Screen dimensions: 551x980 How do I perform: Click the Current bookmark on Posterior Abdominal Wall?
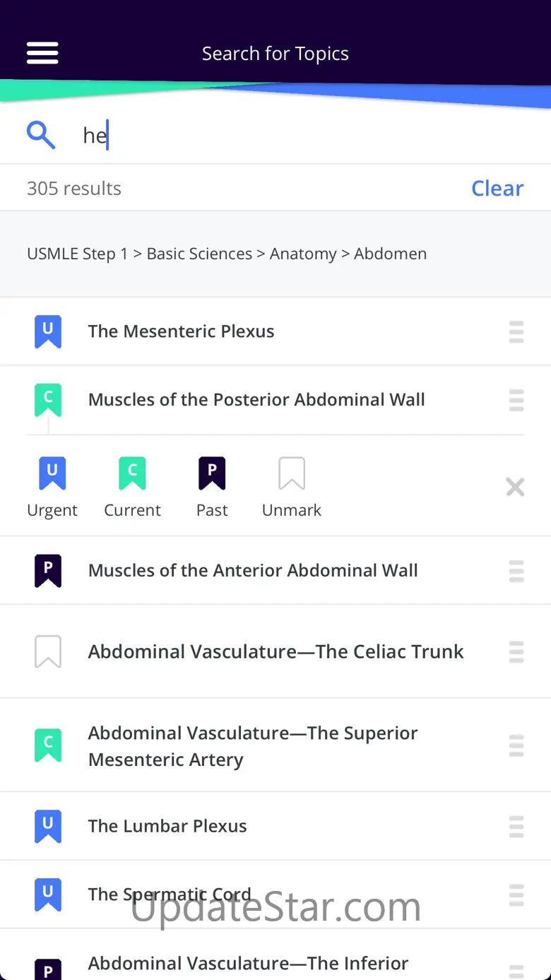point(48,400)
